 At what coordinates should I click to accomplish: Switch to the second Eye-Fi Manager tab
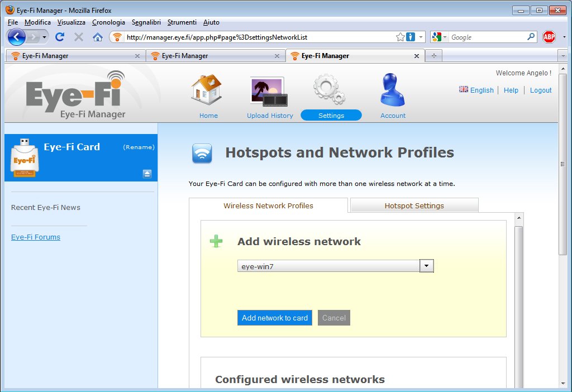(x=214, y=56)
